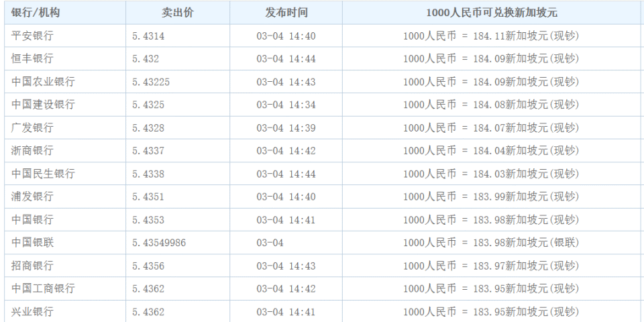This screenshot has height=322, width=644.
Task: Click the 03-04 14:34 publish time
Action: point(286,105)
